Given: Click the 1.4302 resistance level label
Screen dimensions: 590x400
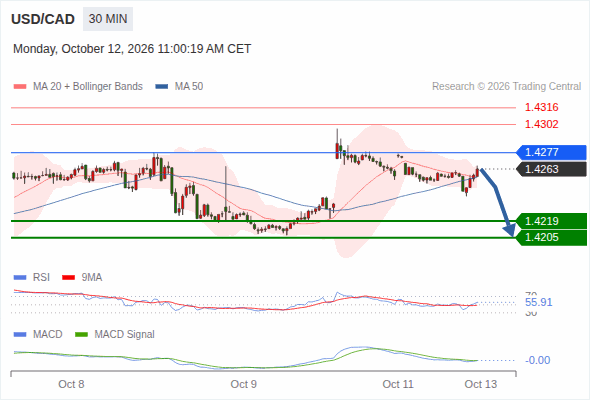Looking at the screenshot, I should (x=541, y=124).
